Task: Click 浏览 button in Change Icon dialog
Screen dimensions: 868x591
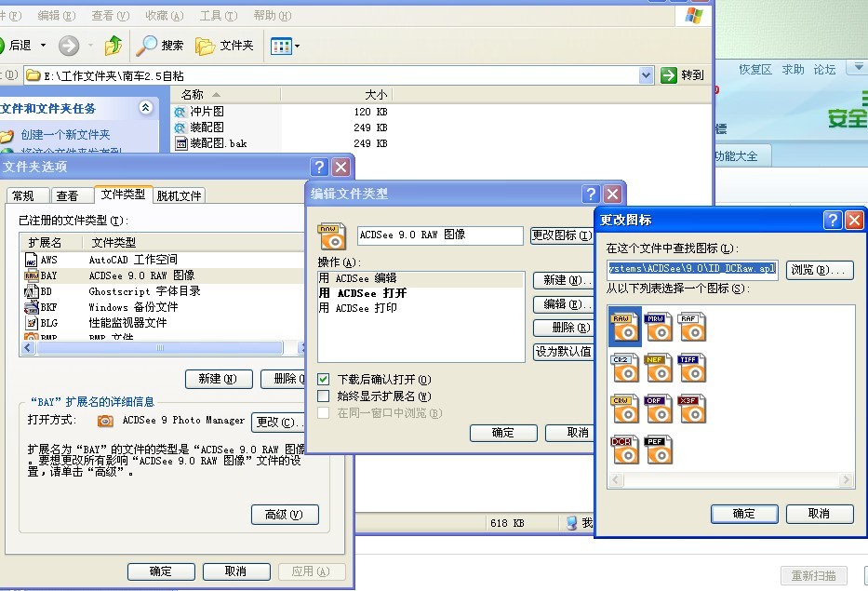Action: tap(820, 270)
